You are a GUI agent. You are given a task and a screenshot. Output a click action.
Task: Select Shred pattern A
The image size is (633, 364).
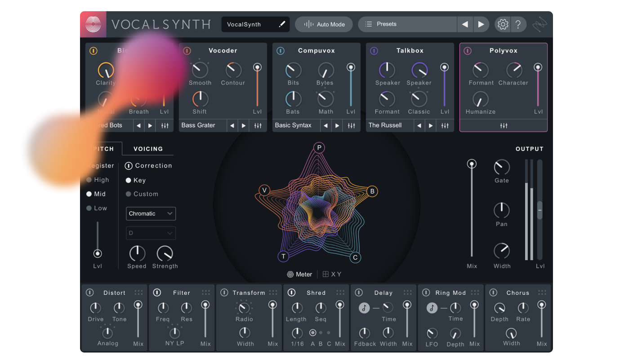tap(313, 333)
